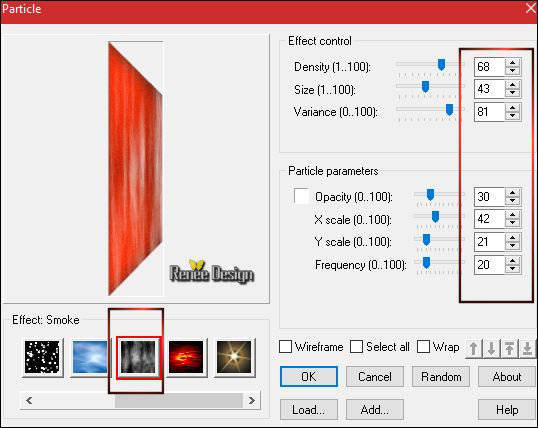Decrease the Size value with down arrow

[513, 93]
